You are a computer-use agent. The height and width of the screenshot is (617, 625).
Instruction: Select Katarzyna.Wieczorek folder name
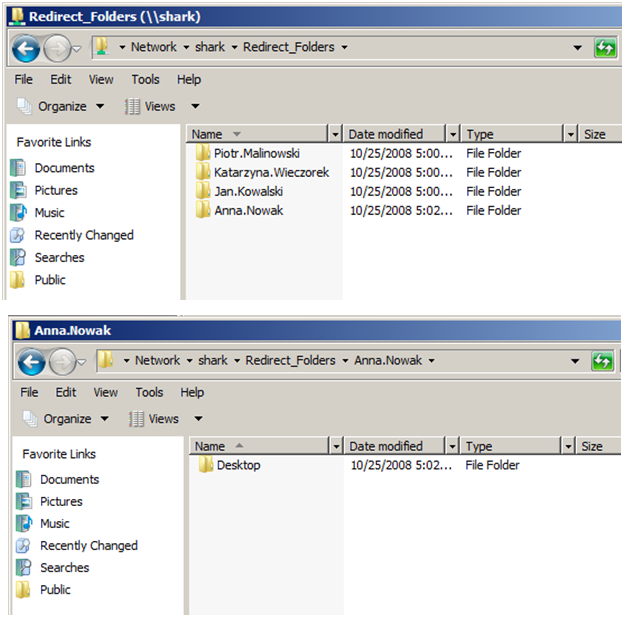(x=271, y=172)
